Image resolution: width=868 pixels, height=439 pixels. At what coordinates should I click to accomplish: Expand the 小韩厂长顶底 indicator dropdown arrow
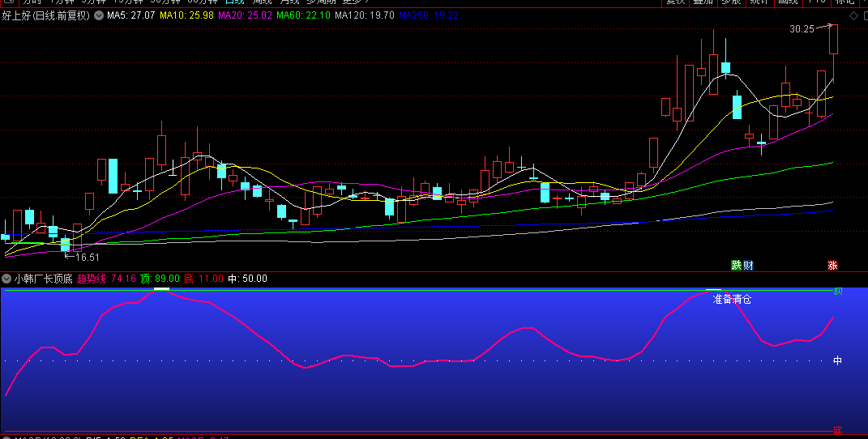point(6,279)
